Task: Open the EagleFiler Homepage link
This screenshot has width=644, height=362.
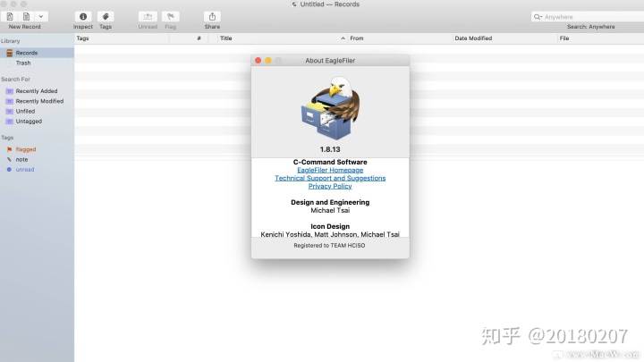Action: (x=330, y=170)
